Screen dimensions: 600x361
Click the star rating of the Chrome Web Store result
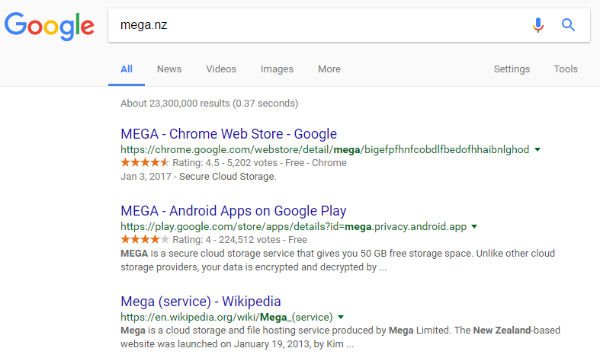tap(145, 162)
